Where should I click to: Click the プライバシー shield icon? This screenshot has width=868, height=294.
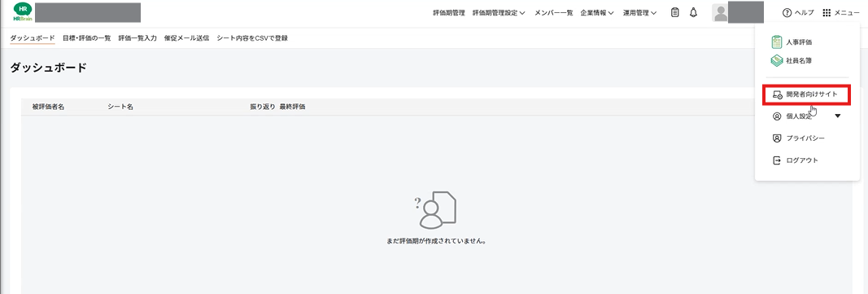(x=777, y=138)
